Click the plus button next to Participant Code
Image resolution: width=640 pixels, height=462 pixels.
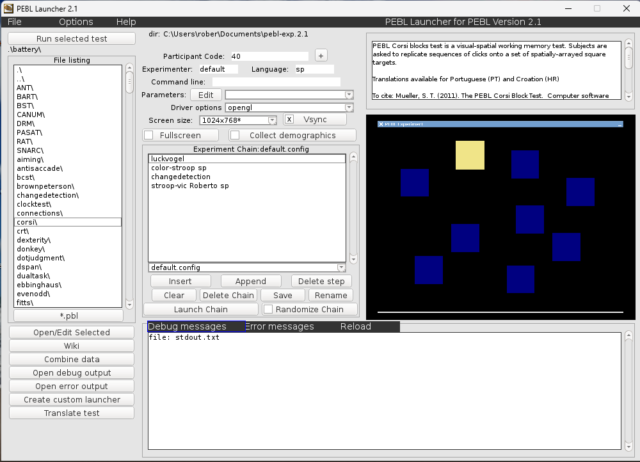pos(321,56)
